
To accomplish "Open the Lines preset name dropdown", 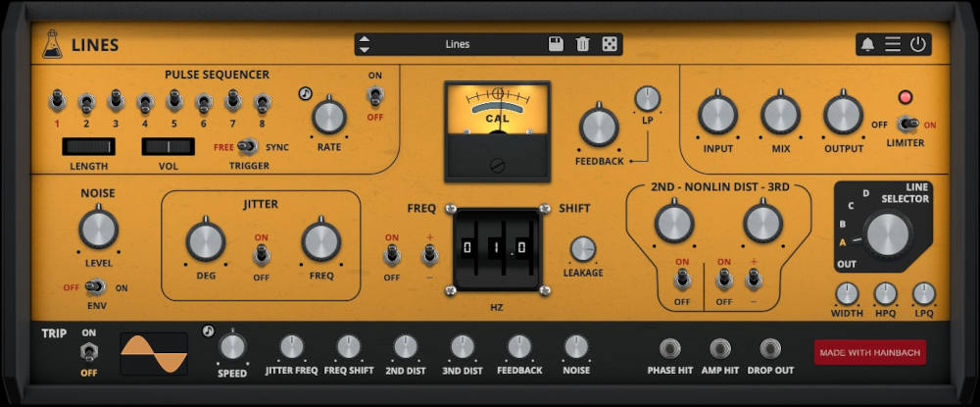I will pos(457,44).
